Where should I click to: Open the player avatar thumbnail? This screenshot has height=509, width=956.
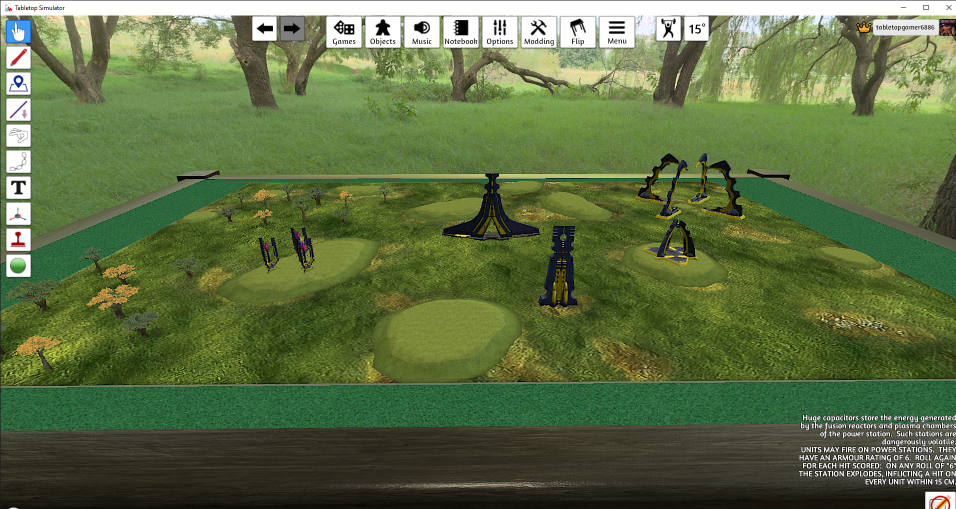(947, 27)
